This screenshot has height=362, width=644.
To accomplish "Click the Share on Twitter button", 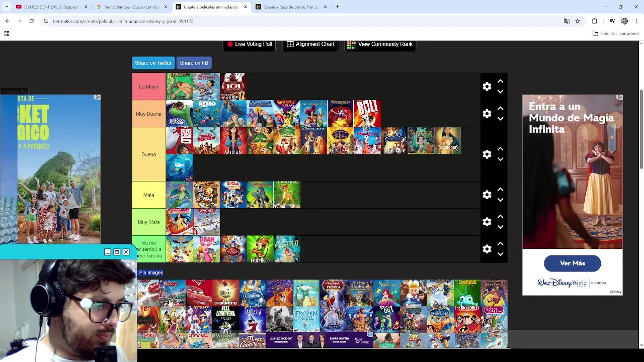I will point(153,63).
